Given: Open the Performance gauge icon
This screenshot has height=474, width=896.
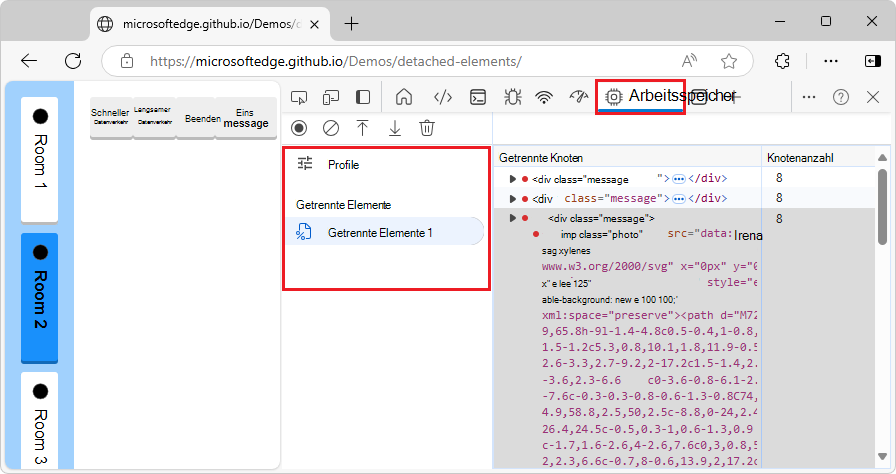Looking at the screenshot, I should coord(578,97).
